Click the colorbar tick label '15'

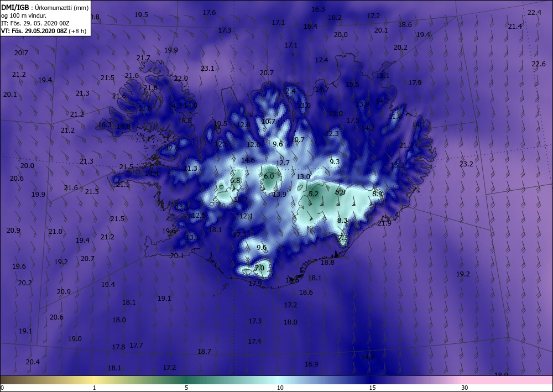372,388
